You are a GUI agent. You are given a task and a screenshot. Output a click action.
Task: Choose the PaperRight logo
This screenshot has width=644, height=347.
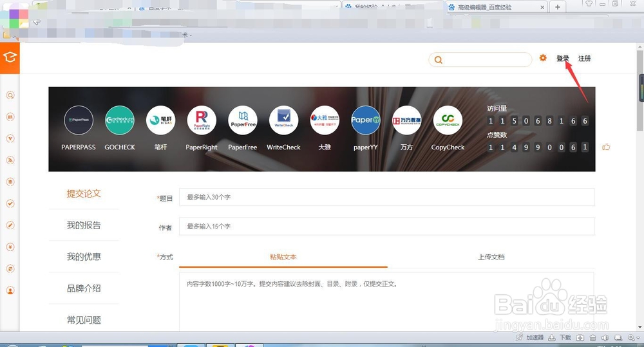[x=202, y=120]
